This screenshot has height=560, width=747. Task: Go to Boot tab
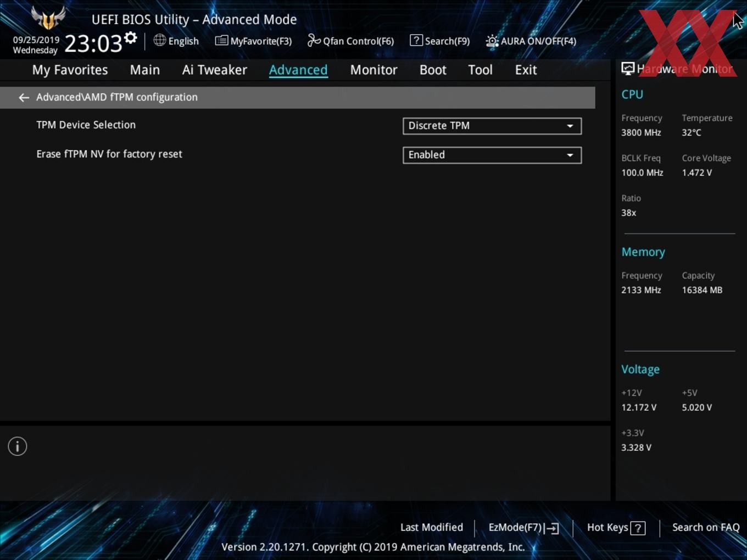[433, 70]
